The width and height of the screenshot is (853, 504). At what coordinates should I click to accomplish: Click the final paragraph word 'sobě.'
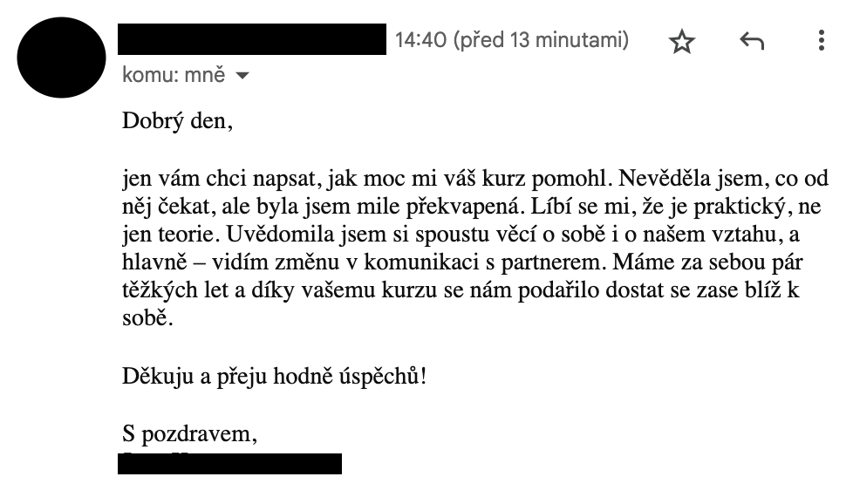pyautogui.click(x=147, y=318)
